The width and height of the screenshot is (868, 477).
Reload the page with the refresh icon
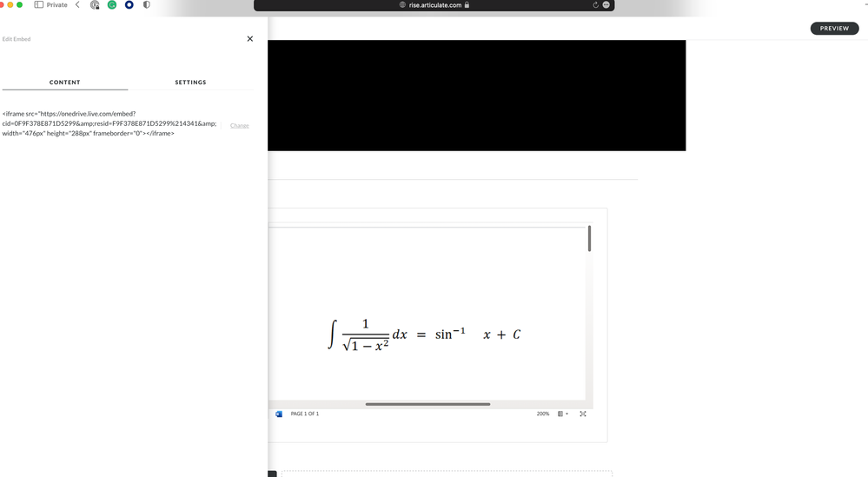596,5
